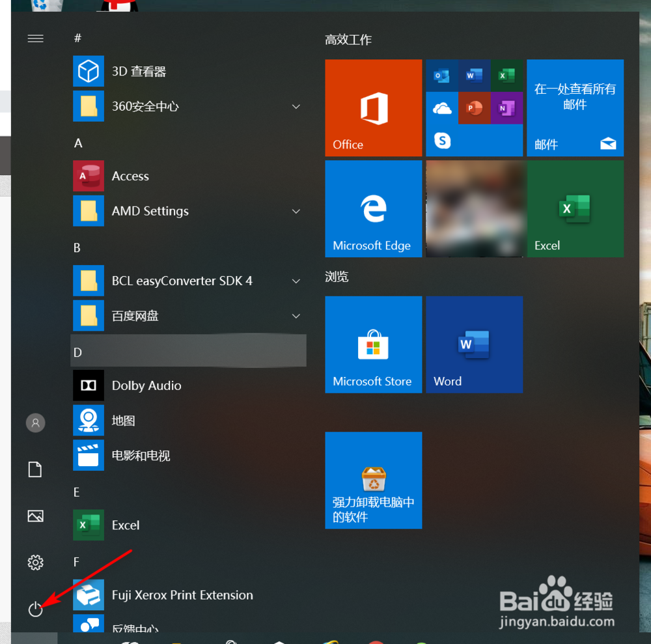Open Excel icon in the Office apps tile
The height and width of the screenshot is (644, 651).
tap(506, 76)
